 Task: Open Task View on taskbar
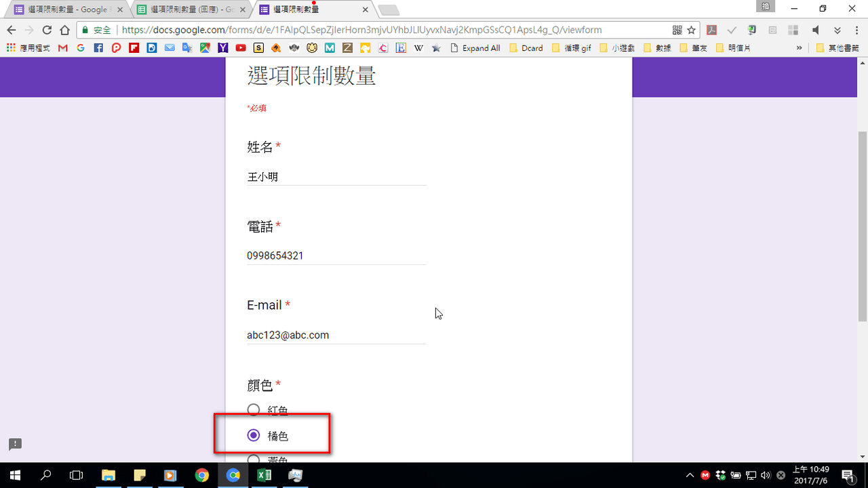click(77, 475)
